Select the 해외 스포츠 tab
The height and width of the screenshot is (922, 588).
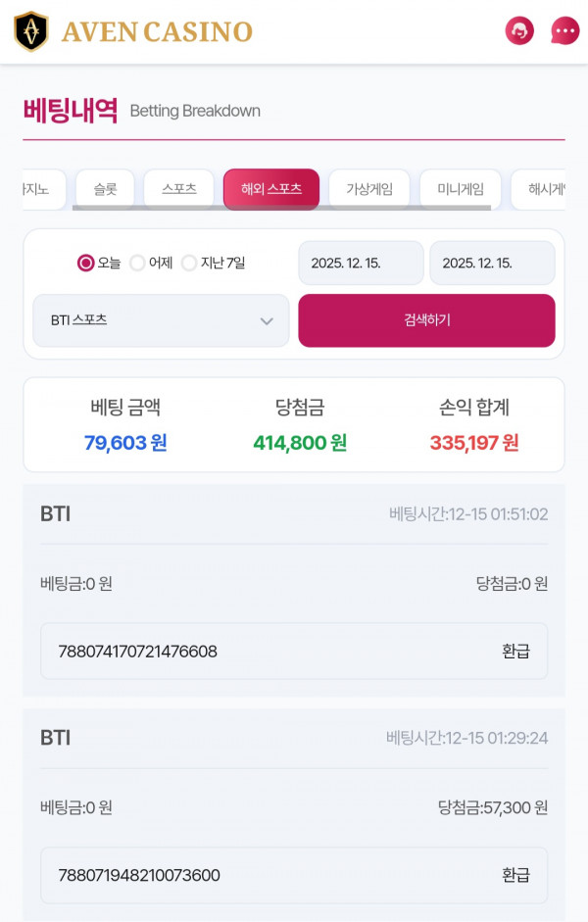point(271,190)
